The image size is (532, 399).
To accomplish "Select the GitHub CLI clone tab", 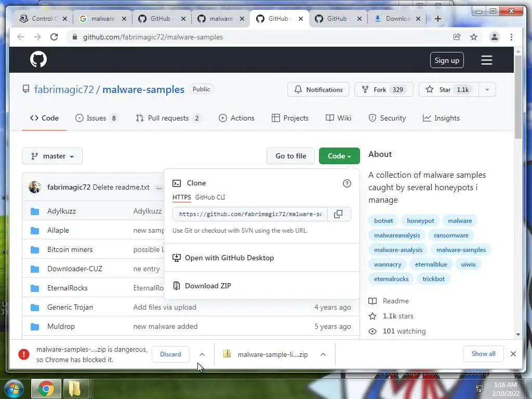I will (x=210, y=197).
